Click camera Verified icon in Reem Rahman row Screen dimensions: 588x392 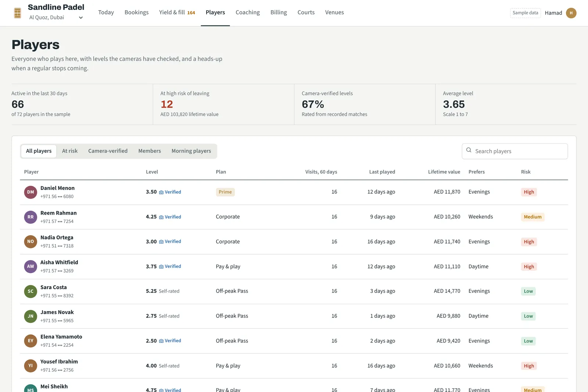click(x=161, y=217)
